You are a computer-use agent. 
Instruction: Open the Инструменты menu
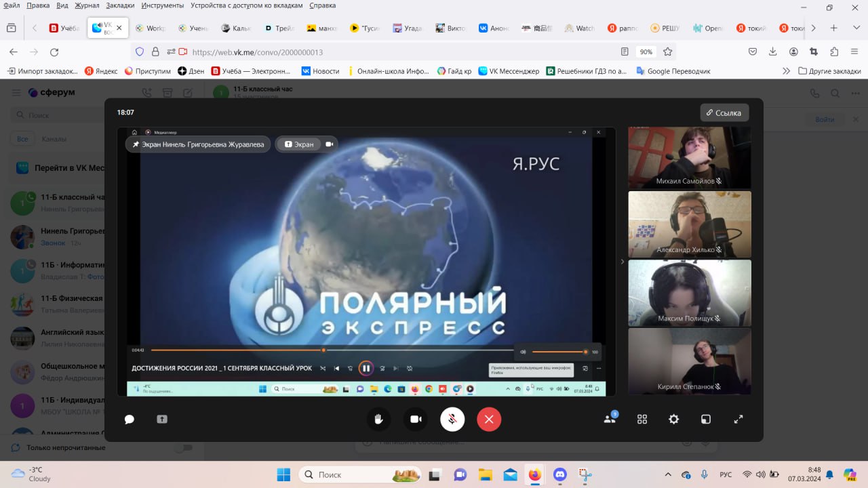[163, 5]
